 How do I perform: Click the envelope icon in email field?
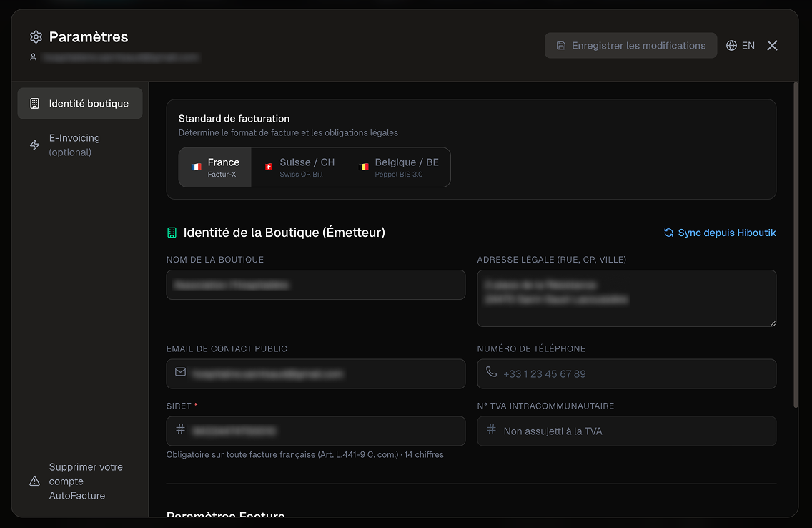(179, 373)
